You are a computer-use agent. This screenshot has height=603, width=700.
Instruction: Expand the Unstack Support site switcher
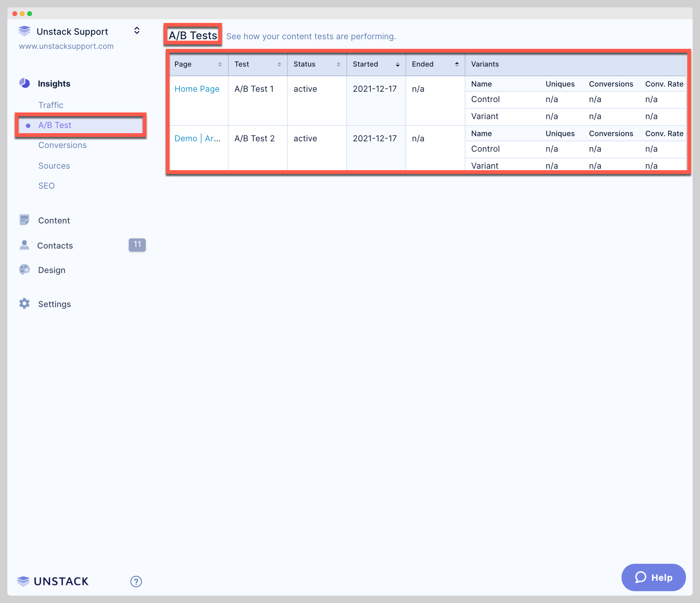[137, 31]
